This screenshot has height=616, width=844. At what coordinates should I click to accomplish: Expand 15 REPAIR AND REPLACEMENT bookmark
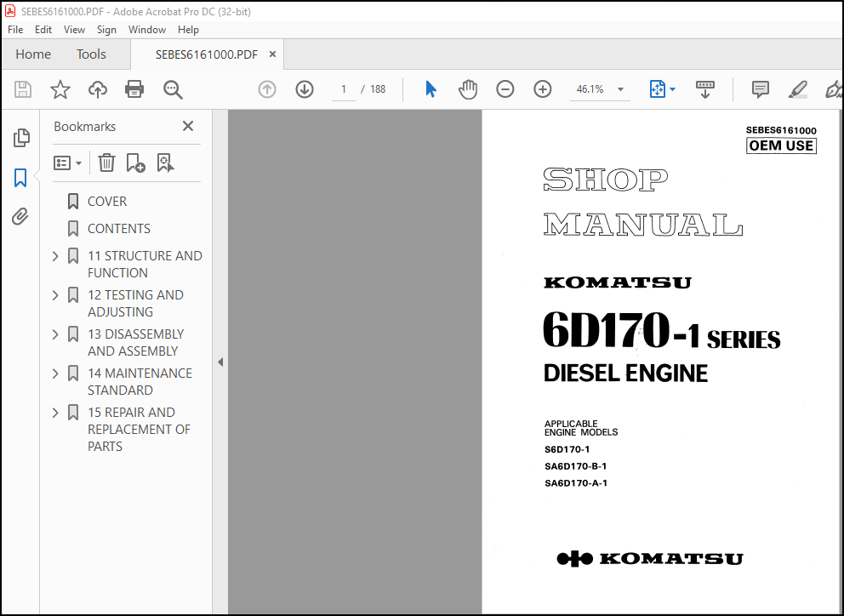pyautogui.click(x=55, y=413)
